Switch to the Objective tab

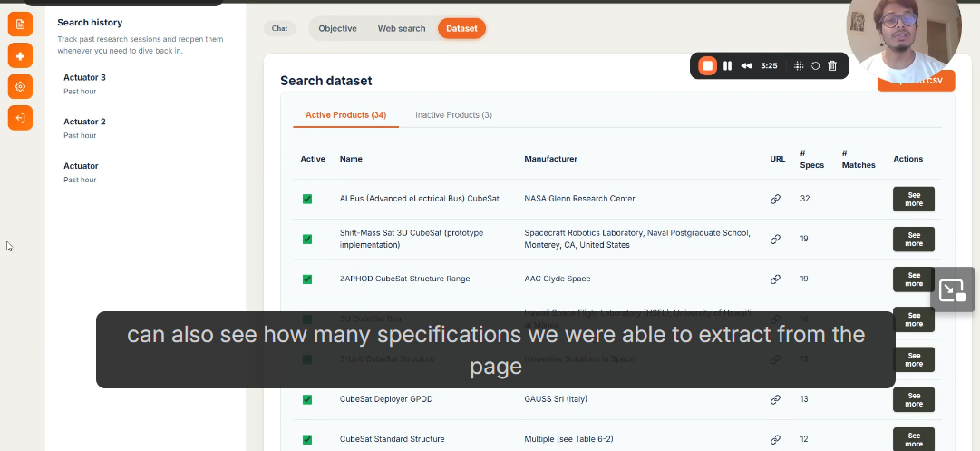coord(337,28)
